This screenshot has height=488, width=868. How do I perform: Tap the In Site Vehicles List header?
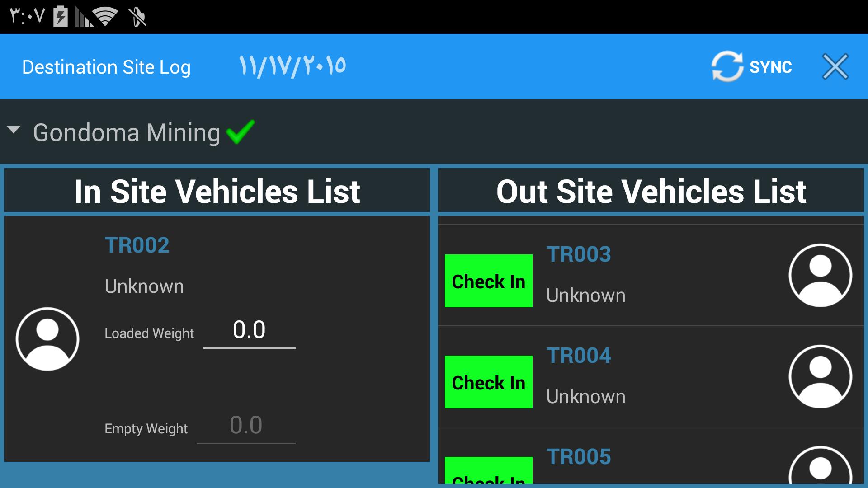click(217, 191)
